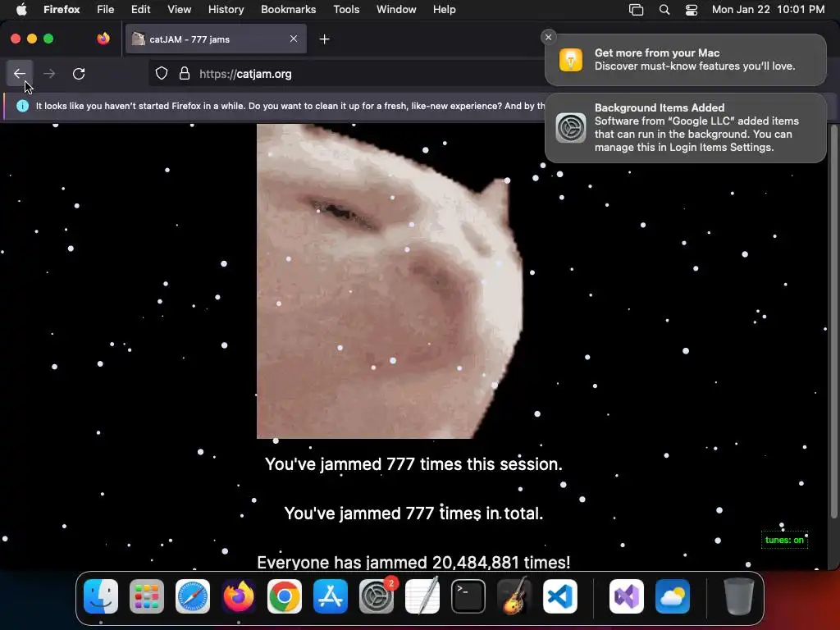
Task: Open the File menu
Action: point(106,9)
